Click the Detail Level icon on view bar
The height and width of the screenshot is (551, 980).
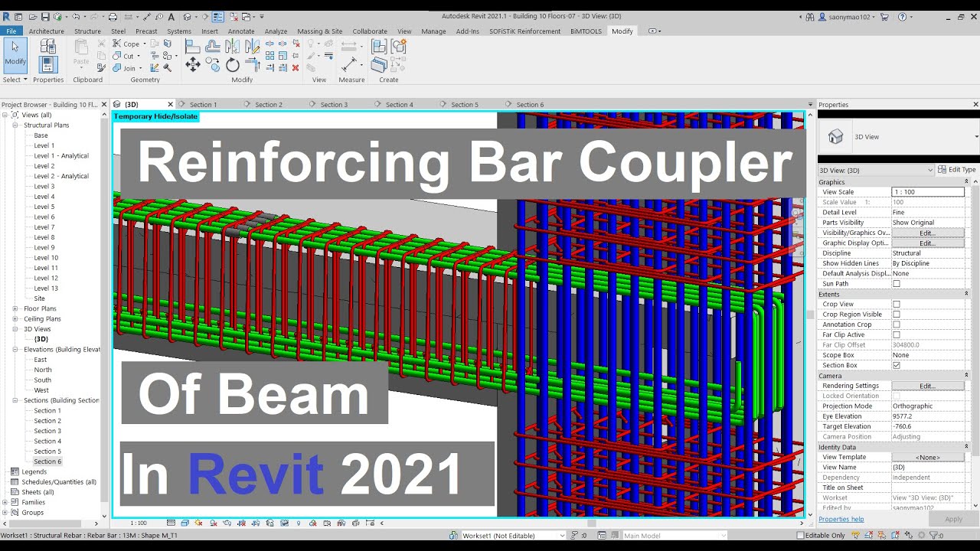tap(171, 523)
